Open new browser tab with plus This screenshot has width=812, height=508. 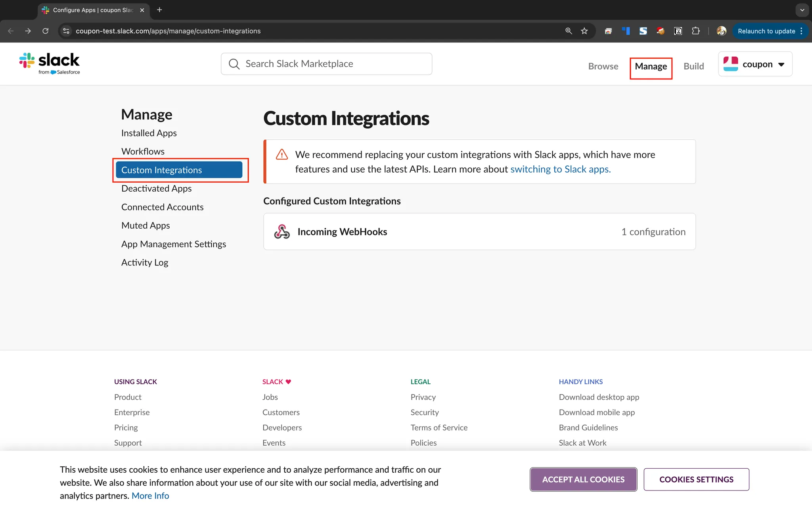click(159, 10)
